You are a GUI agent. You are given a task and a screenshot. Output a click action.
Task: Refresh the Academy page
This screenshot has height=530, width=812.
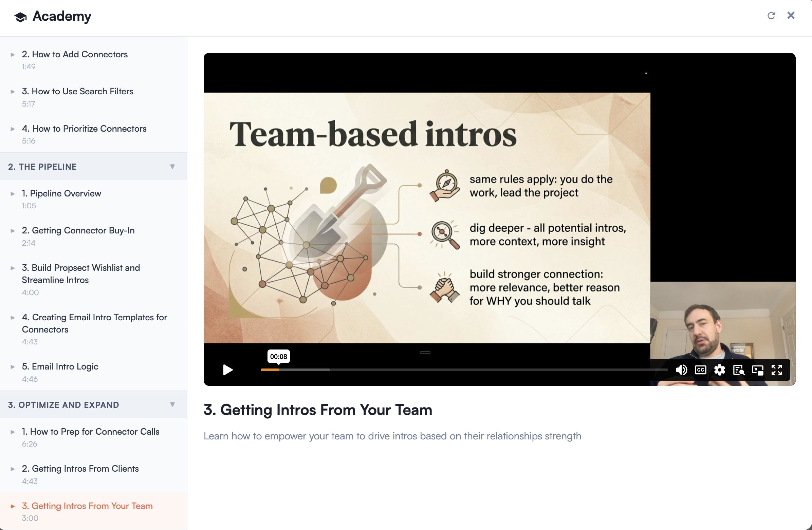point(771,15)
